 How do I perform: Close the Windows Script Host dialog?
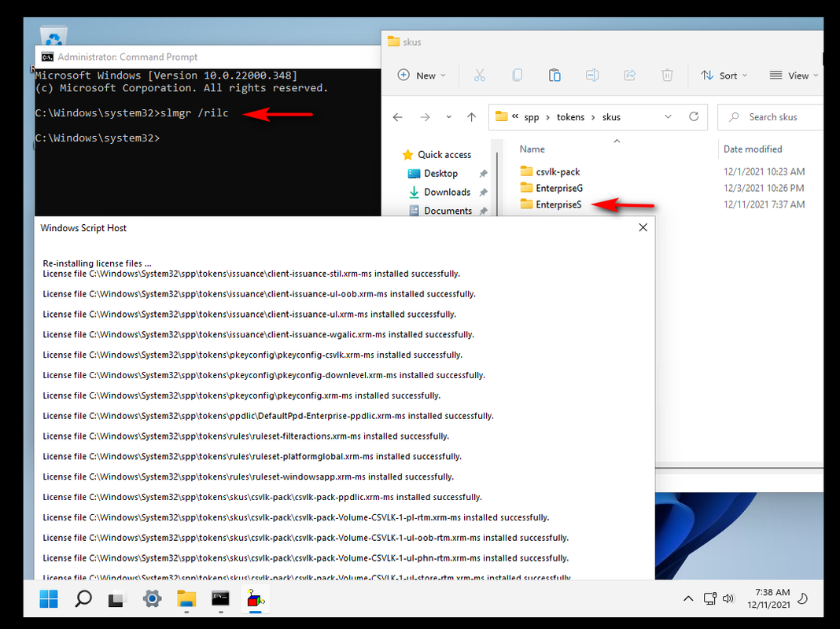click(643, 227)
